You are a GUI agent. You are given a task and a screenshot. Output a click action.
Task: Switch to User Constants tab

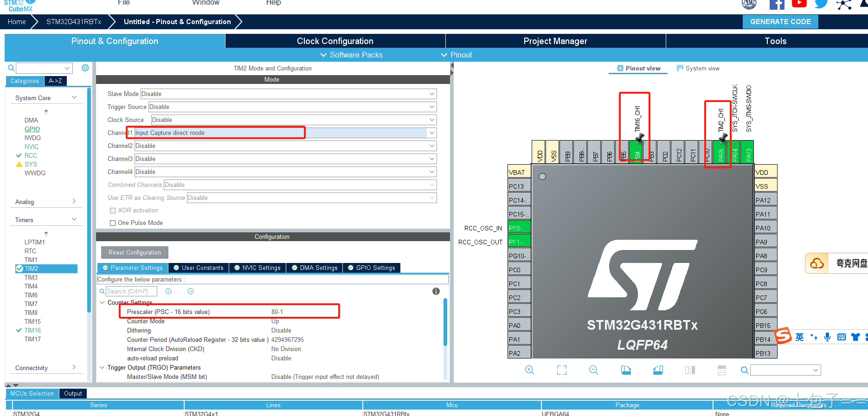click(x=198, y=268)
